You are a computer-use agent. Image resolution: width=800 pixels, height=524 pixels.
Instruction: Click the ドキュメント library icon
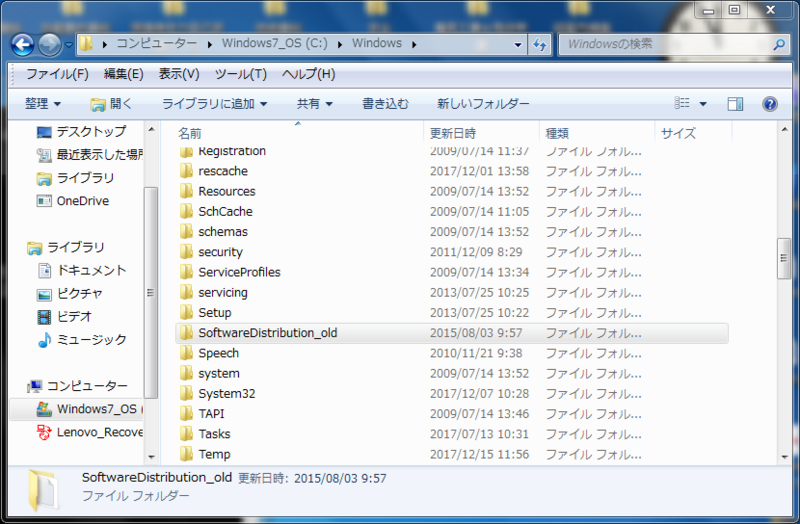44,270
